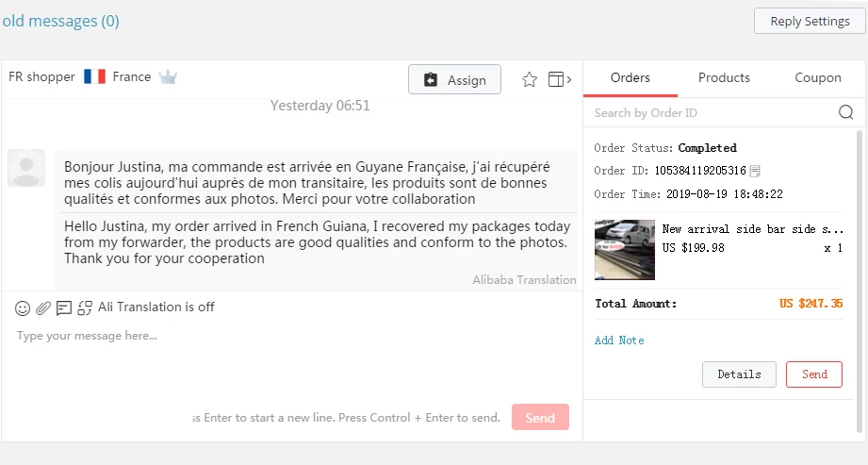
Task: Collapse the side panel layout icon
Action: click(x=559, y=80)
